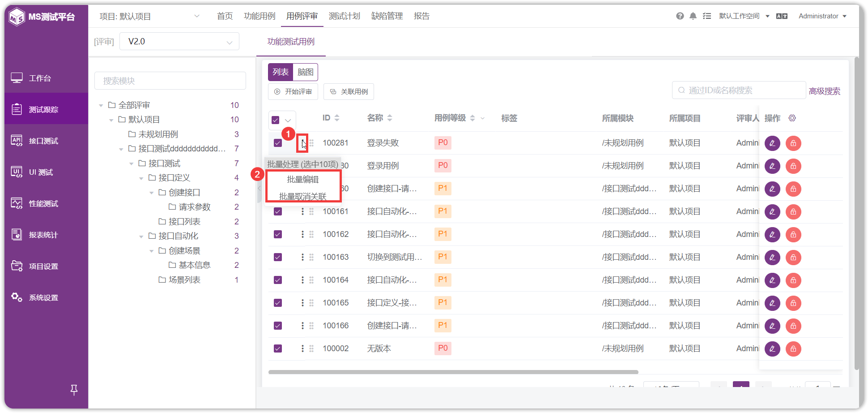Click the 关联用例 button
The height and width of the screenshot is (413, 868).
point(349,91)
